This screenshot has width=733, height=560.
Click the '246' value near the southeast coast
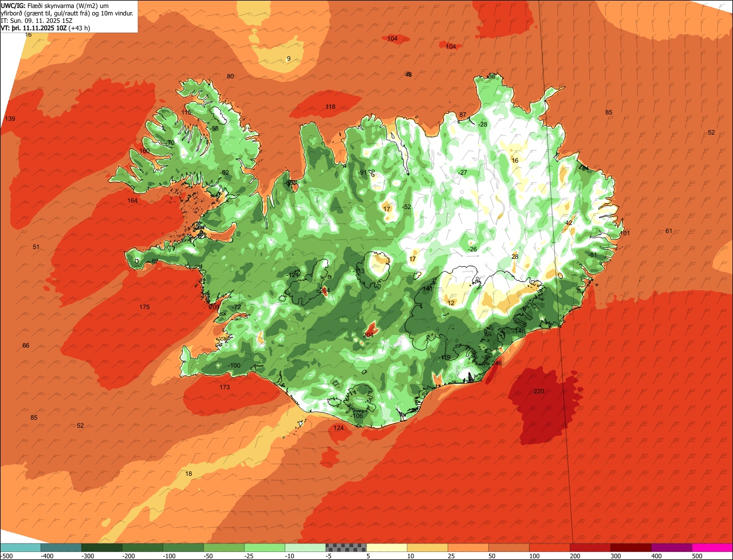click(x=496, y=363)
